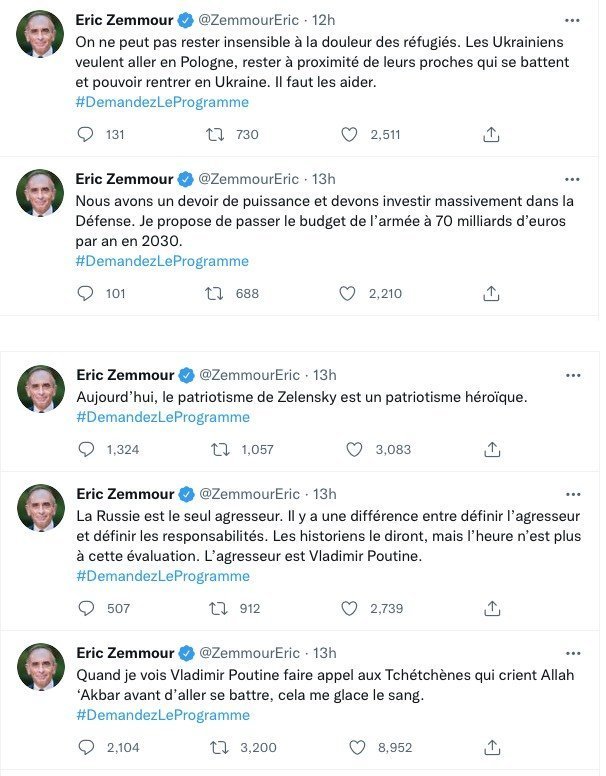Open more options on the Zelensky tweet

click(x=573, y=375)
